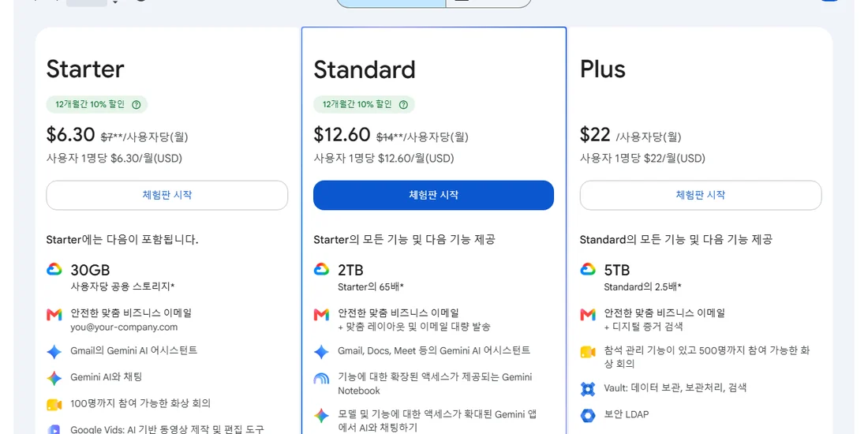Click the Vault icon in the Plus plan

tap(587, 388)
